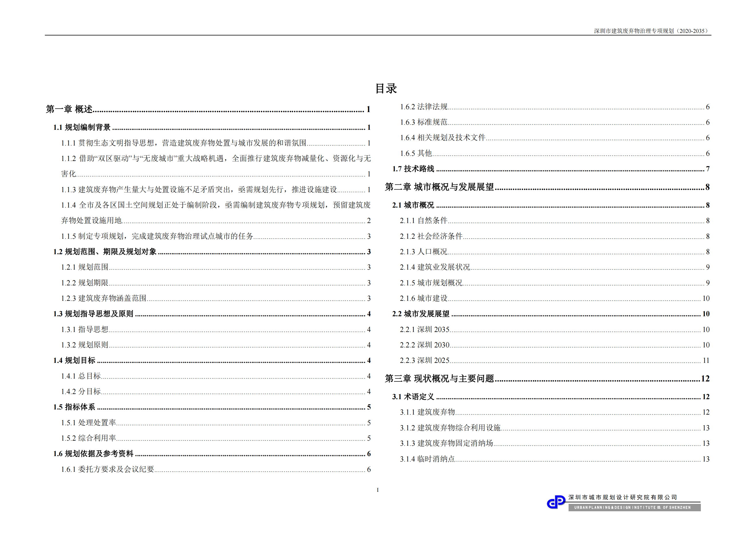Click entry 3.1.1 建筑废弃物
756x535 pixels.
pos(555,412)
